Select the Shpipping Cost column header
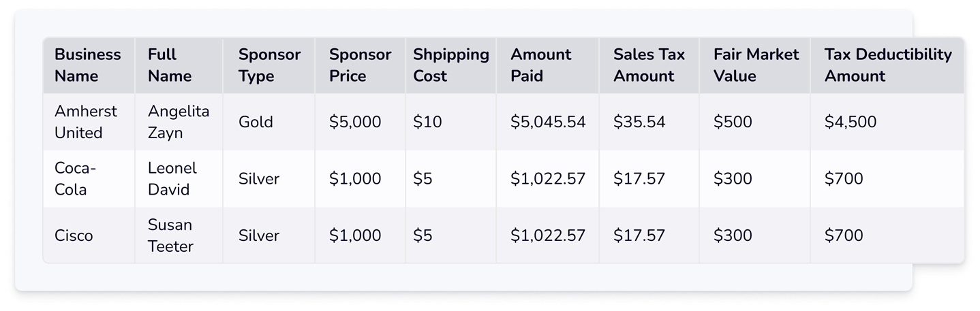This screenshot has width=980, height=311. 450,65
